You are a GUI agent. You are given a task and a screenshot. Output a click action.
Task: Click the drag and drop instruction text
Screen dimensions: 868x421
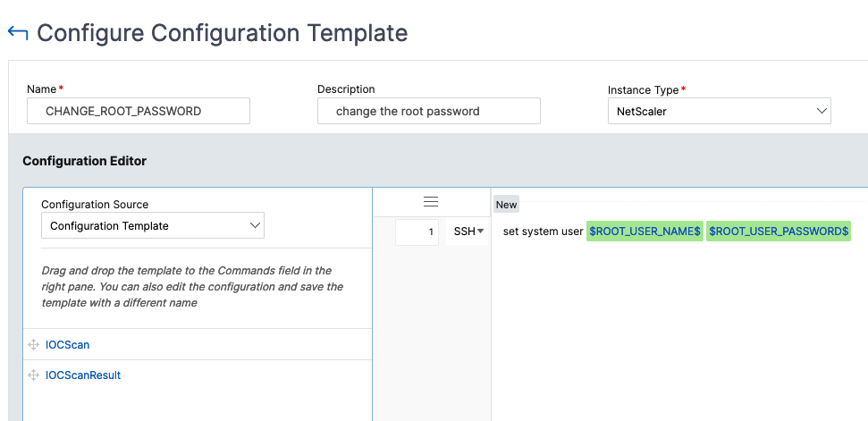(192, 287)
